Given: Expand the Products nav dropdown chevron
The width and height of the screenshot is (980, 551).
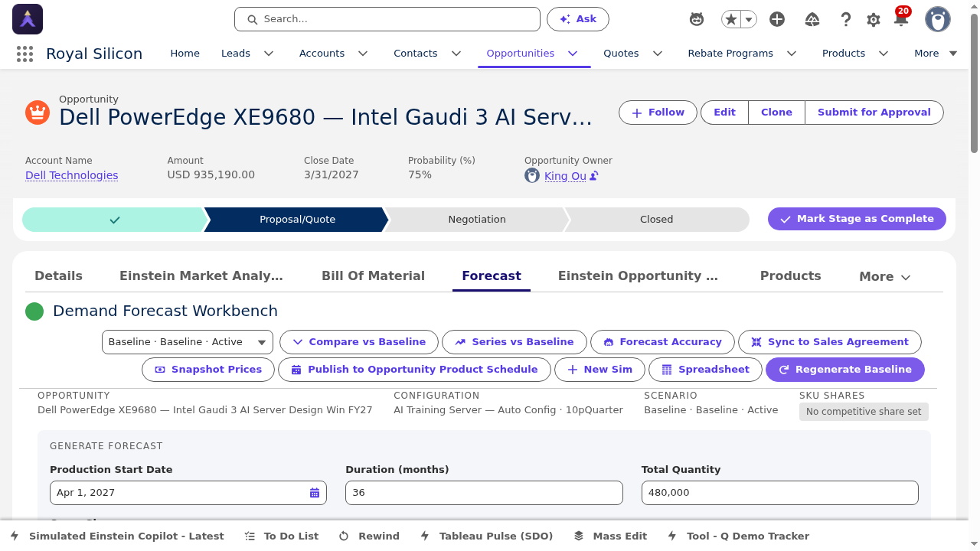Looking at the screenshot, I should click(884, 54).
